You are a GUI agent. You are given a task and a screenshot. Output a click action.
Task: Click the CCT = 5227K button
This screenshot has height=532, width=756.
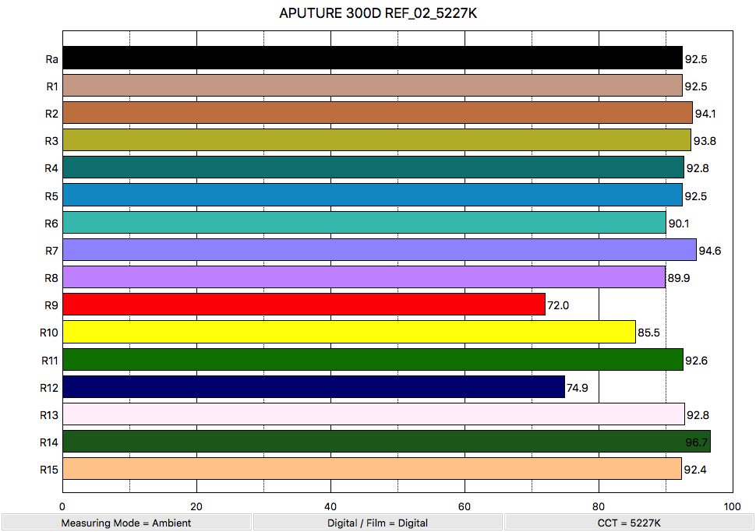pos(629,523)
